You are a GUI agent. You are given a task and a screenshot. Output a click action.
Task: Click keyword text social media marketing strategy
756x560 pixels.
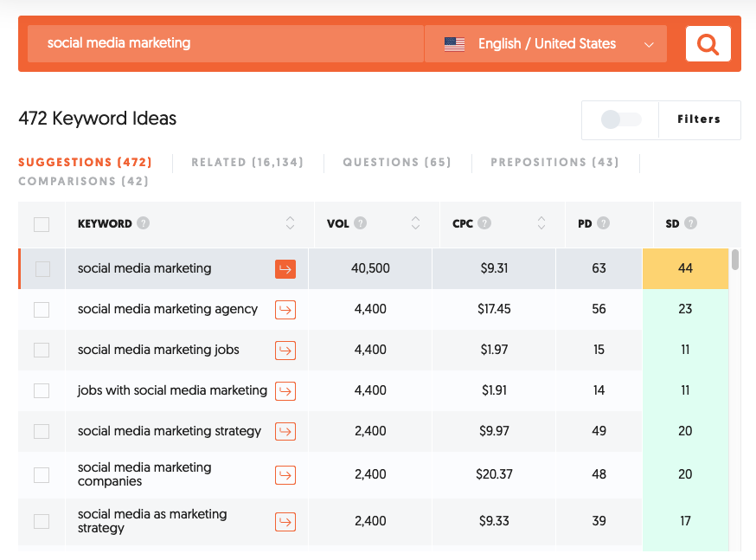coord(170,431)
